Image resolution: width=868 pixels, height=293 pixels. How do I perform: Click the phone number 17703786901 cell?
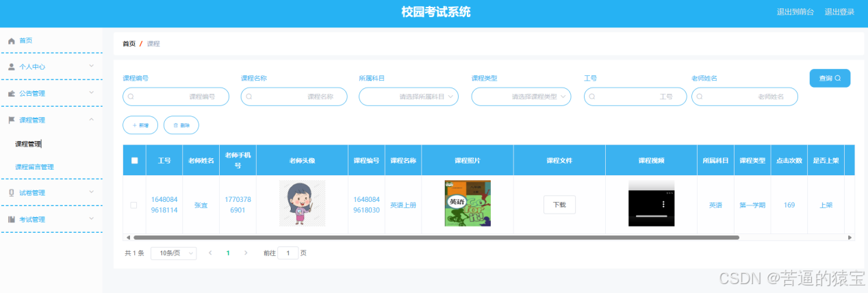pos(237,205)
